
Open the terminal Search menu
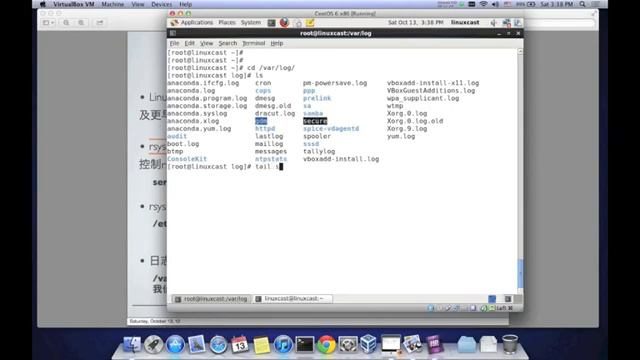[x=227, y=43]
